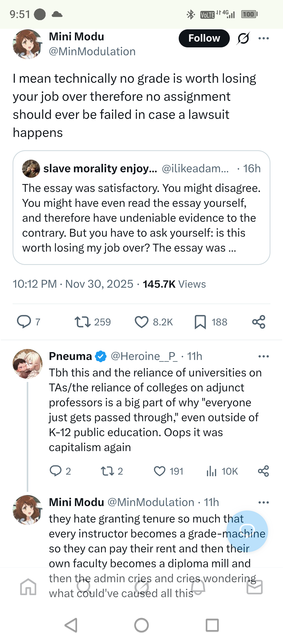Open three-dot menu on Pneuma's reply
Viewport: 283px width, 644px height.
pyautogui.click(x=264, y=356)
